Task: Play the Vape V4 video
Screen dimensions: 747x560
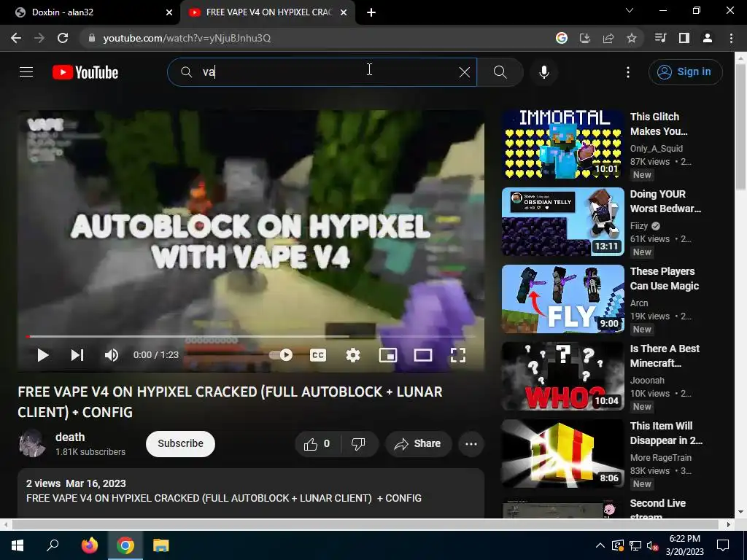Action: click(42, 355)
